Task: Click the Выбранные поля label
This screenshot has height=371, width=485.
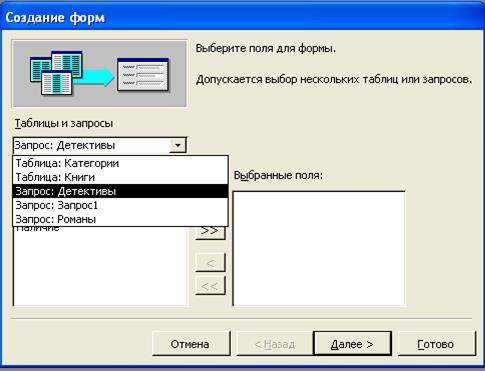Action: tap(278, 175)
